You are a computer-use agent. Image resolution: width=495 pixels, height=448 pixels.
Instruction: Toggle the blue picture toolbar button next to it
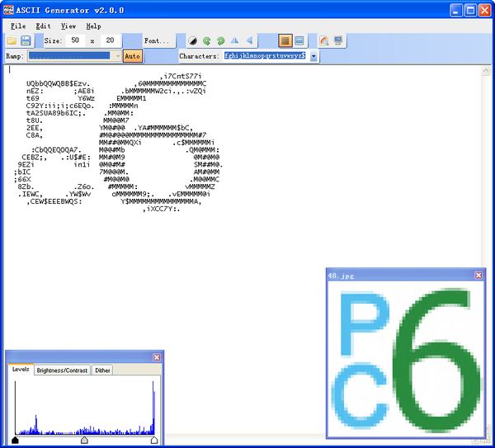pos(299,40)
